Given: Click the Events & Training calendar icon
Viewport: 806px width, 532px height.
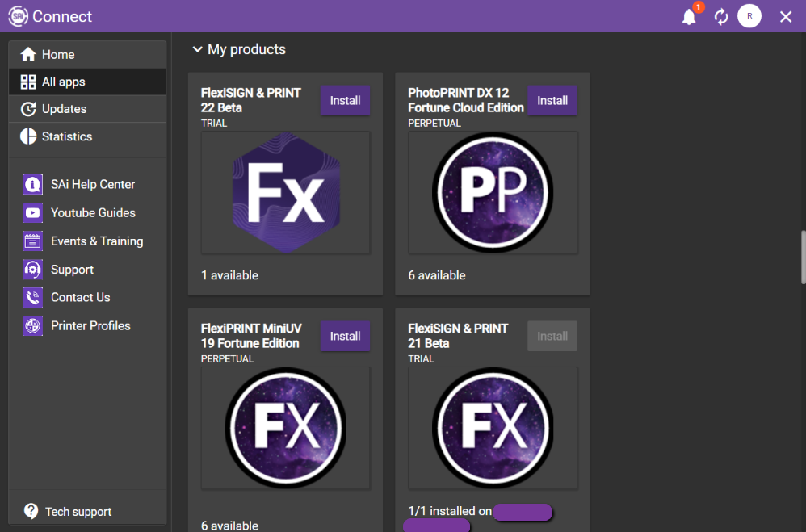Looking at the screenshot, I should pos(32,241).
